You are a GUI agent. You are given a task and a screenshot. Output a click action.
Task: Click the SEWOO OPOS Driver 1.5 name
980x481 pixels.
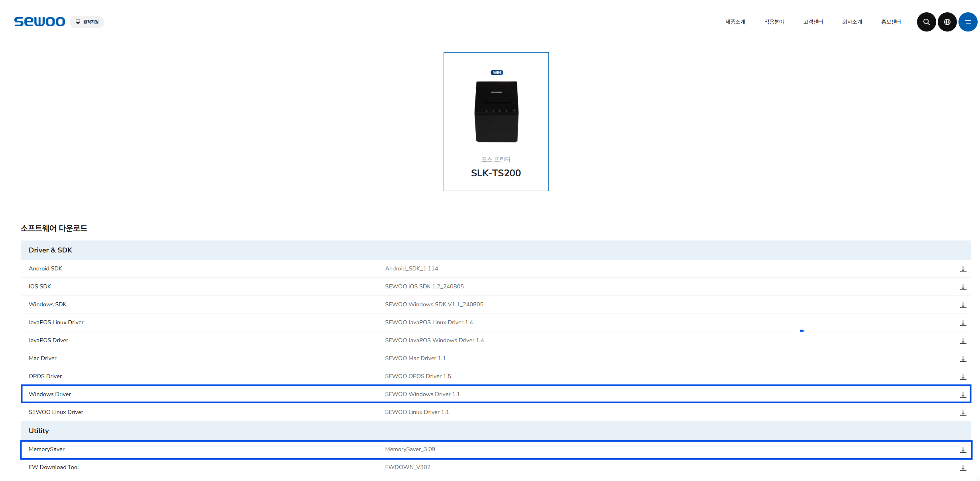(x=418, y=376)
